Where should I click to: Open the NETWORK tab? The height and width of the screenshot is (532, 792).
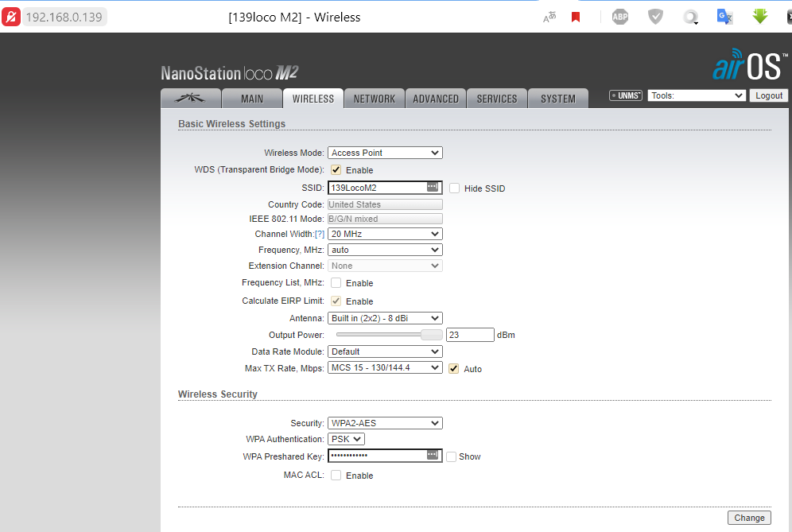point(375,99)
